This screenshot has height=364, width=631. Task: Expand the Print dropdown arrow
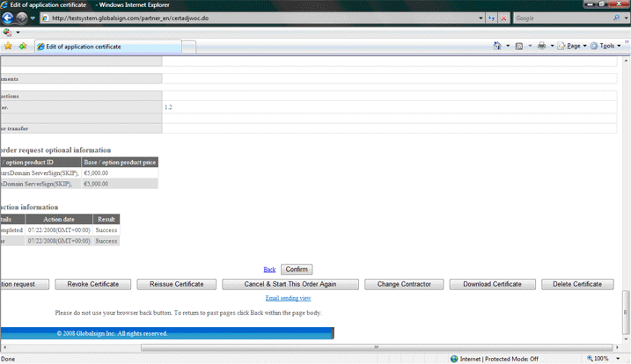tap(552, 46)
